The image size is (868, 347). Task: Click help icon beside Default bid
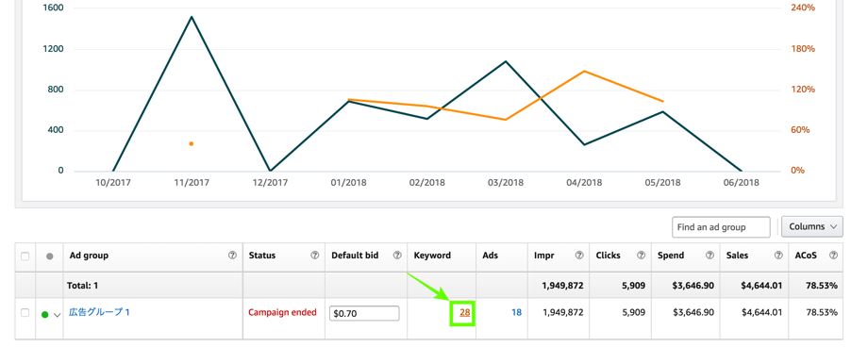(397, 256)
